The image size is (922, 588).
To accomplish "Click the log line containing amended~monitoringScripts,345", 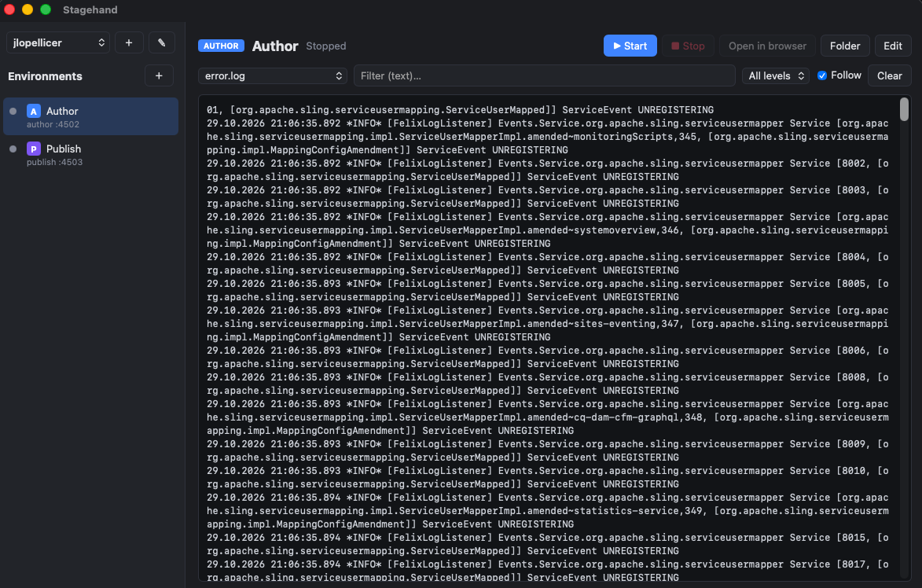I will click(547, 137).
